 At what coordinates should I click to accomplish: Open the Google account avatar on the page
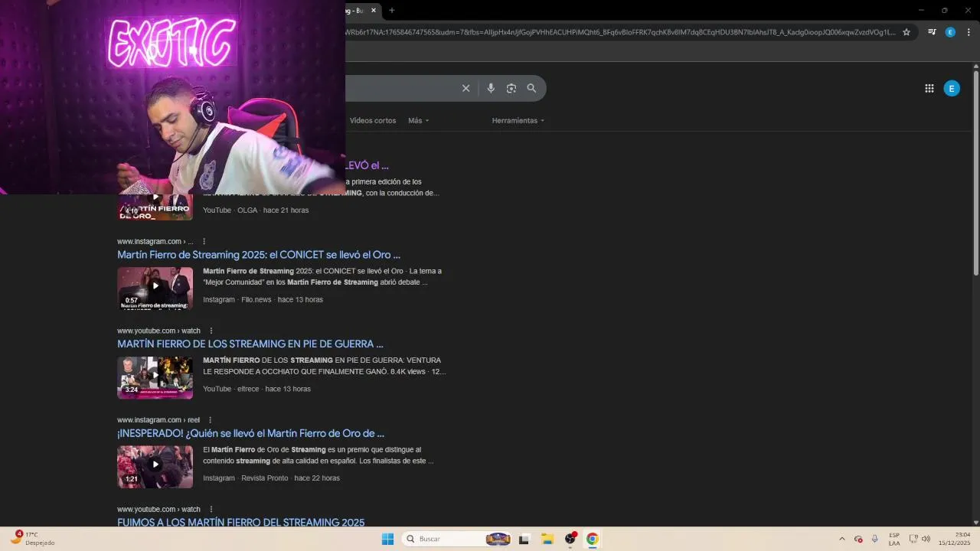point(952,89)
